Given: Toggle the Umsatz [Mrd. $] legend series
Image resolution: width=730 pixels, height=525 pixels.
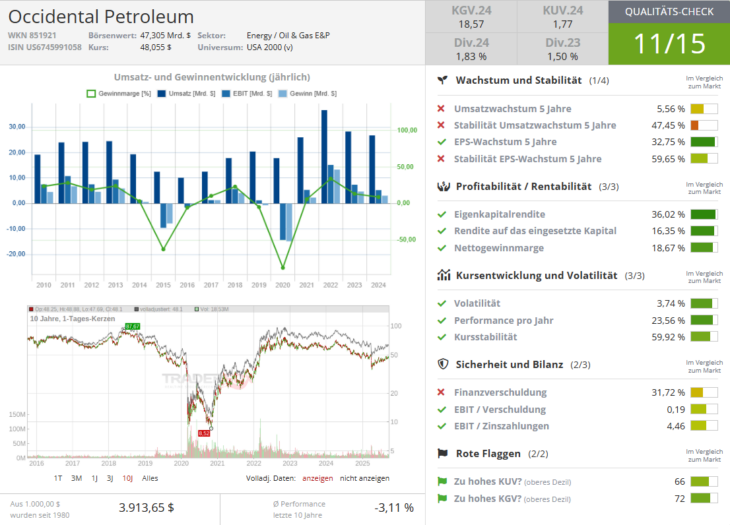Looking at the screenshot, I should [186, 94].
